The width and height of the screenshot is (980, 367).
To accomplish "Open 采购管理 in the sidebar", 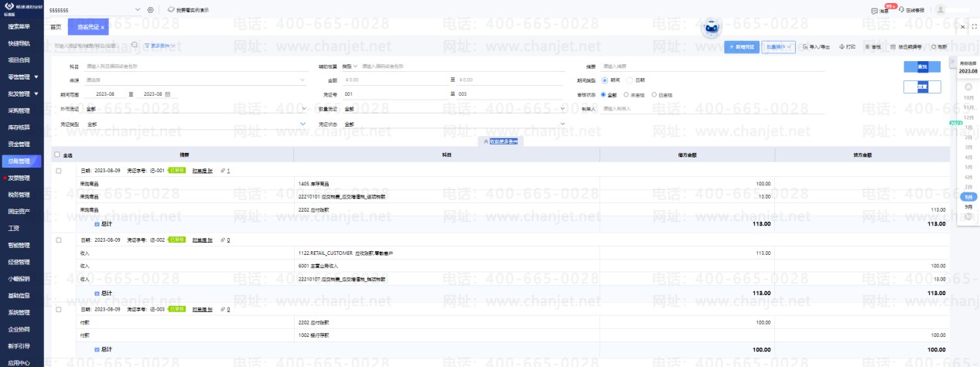I will click(x=20, y=110).
